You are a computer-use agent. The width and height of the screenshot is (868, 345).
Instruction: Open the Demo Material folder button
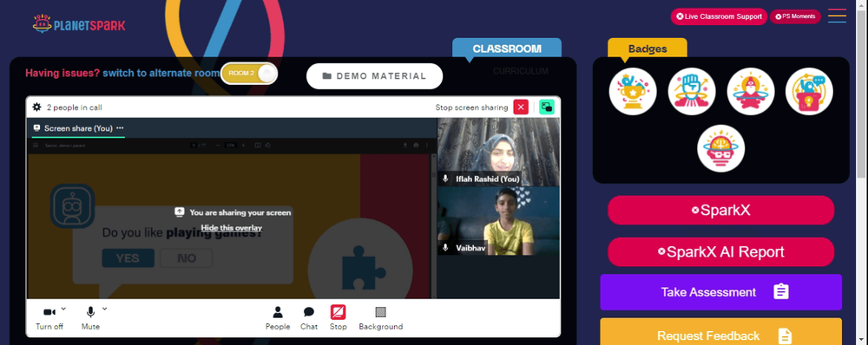coord(375,76)
